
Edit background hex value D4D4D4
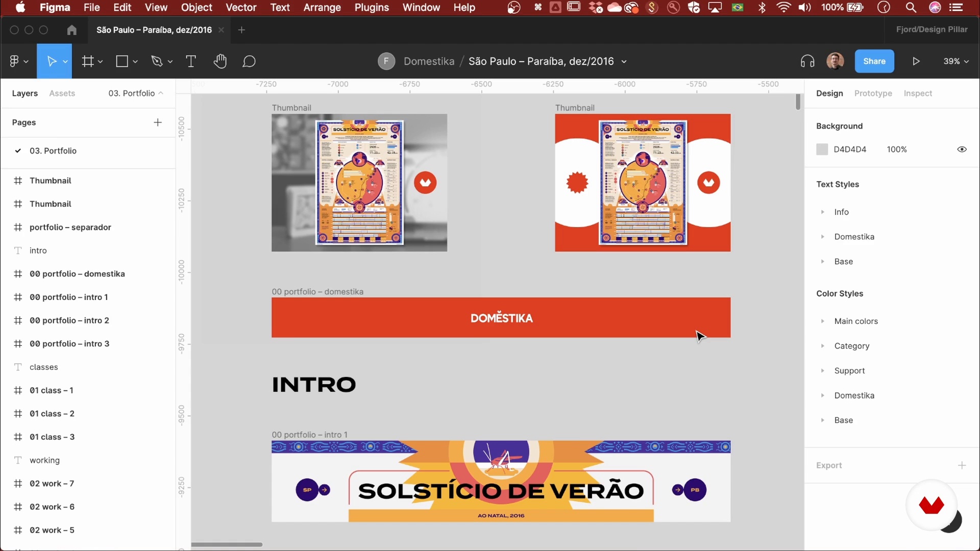tap(850, 149)
